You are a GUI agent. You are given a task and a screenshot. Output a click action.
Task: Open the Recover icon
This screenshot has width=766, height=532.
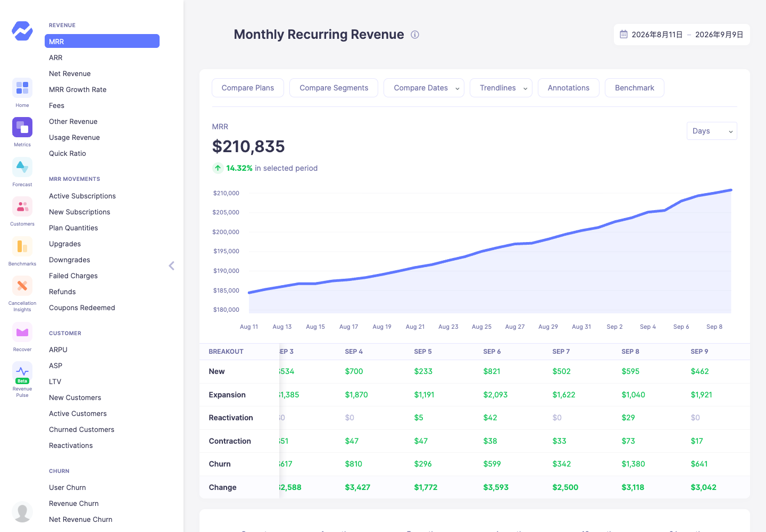click(22, 332)
